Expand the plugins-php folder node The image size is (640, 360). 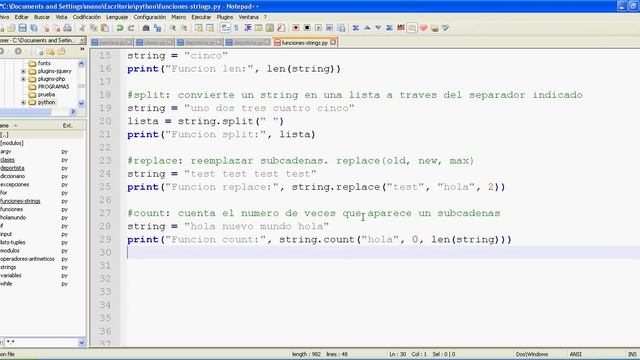23,79
